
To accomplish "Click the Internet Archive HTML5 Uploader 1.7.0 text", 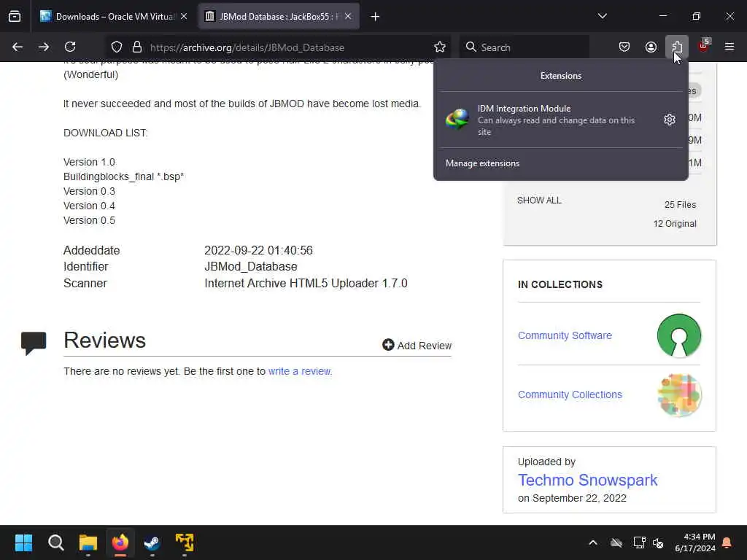I will (x=306, y=284).
